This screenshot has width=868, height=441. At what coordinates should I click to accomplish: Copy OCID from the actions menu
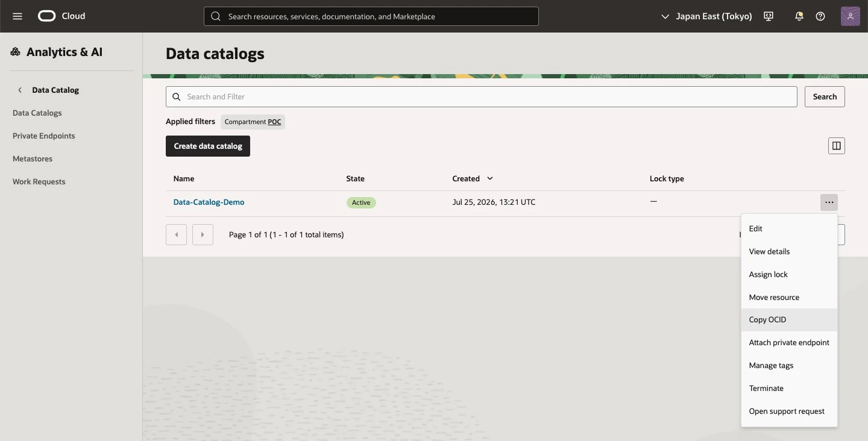pyautogui.click(x=789, y=320)
